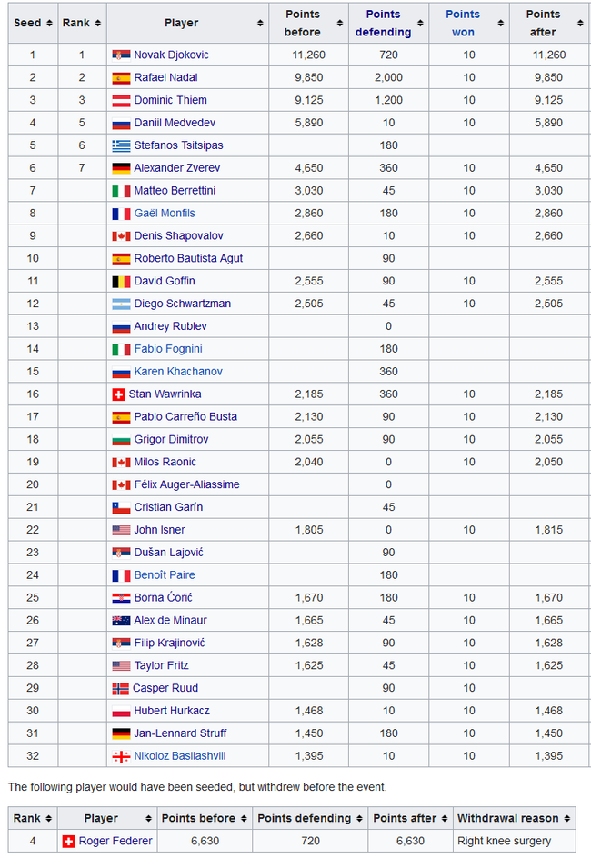Sort by Points before column arrows
The width and height of the screenshot is (591, 868).
[340, 24]
